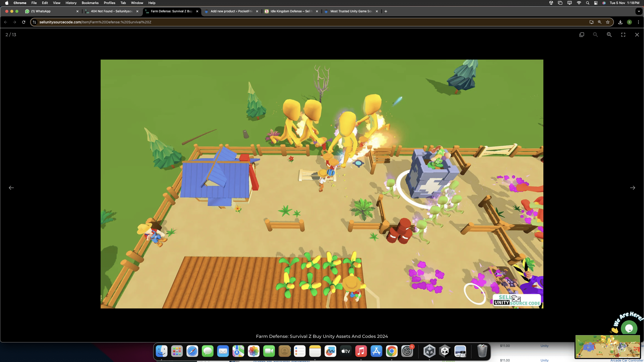Open Maps from the Dock
Screen dimensions: 644x362
tap(238, 351)
